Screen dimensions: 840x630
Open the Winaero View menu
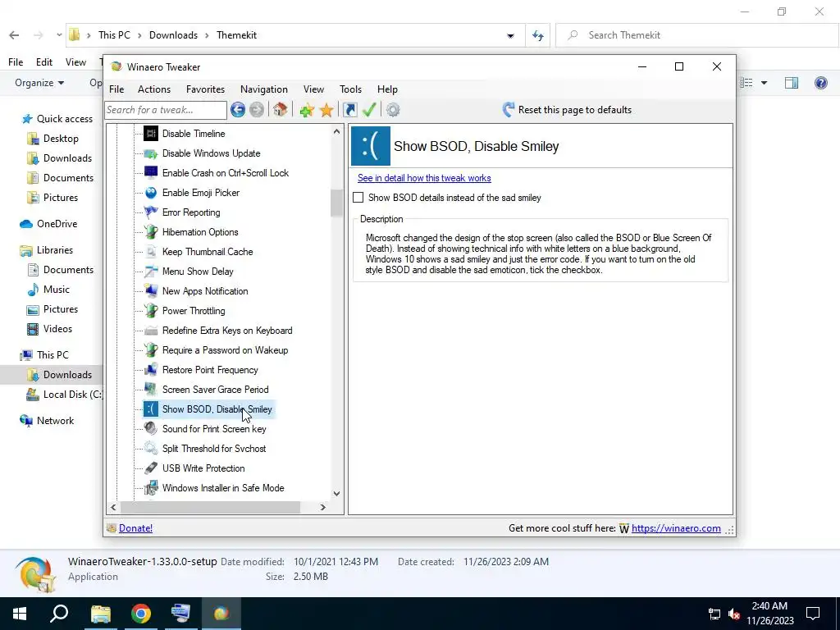(313, 89)
